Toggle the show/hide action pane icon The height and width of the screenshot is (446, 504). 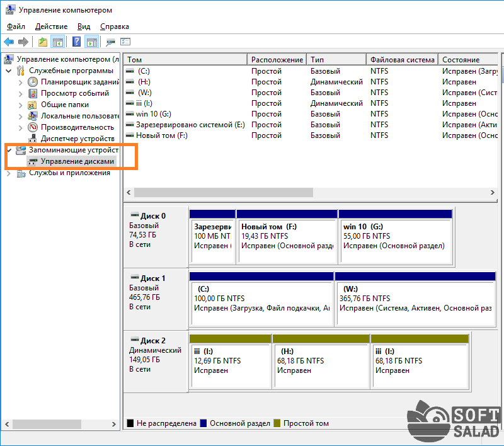[92, 42]
